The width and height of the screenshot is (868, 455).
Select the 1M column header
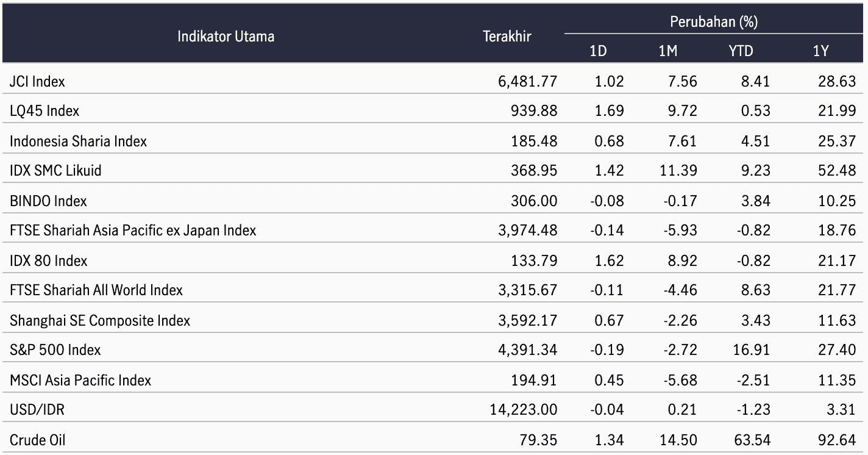click(x=668, y=51)
